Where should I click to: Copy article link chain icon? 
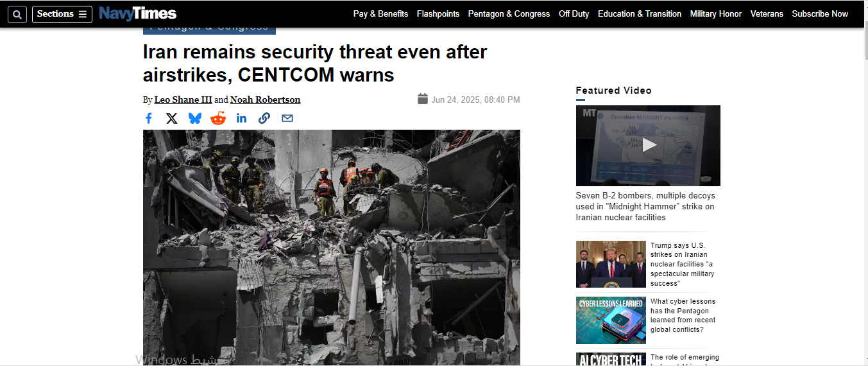(x=264, y=118)
